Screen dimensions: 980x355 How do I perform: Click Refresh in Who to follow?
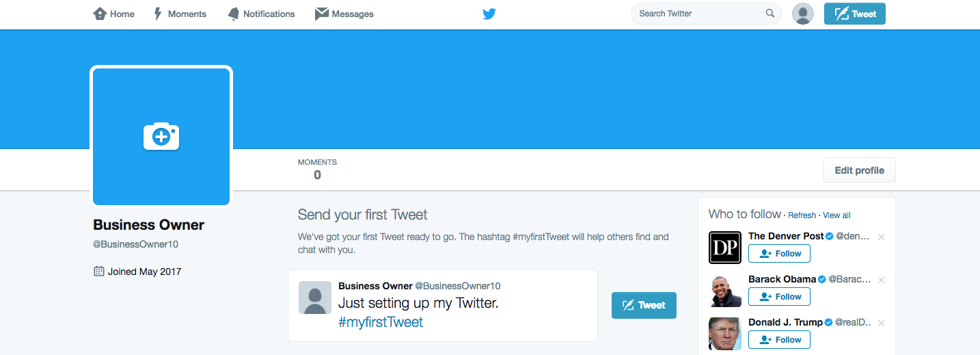pyautogui.click(x=802, y=215)
